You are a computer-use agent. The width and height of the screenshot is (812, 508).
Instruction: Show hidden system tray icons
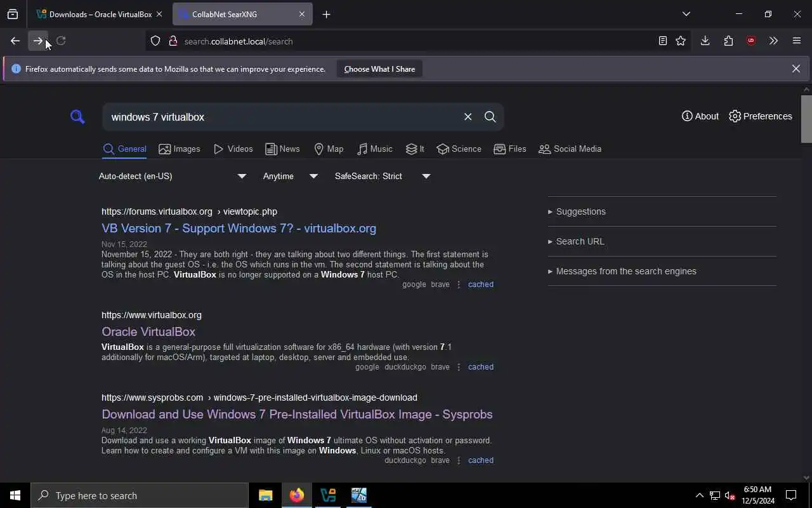[x=699, y=495]
